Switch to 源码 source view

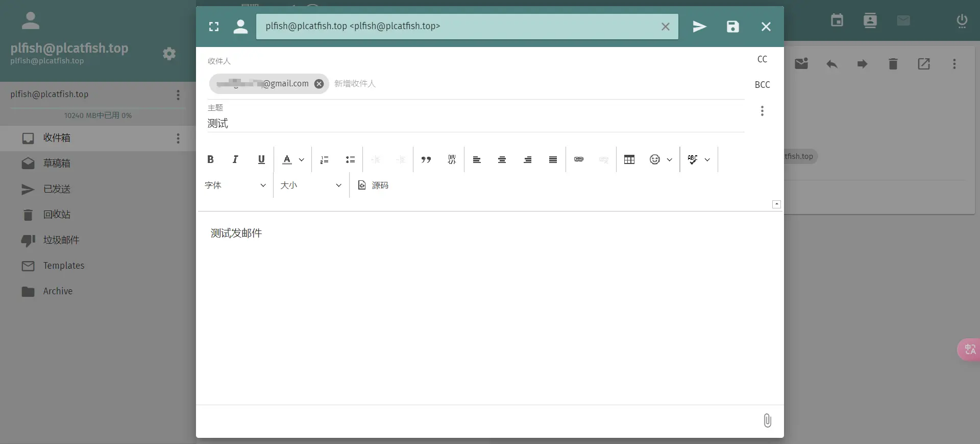coord(373,185)
